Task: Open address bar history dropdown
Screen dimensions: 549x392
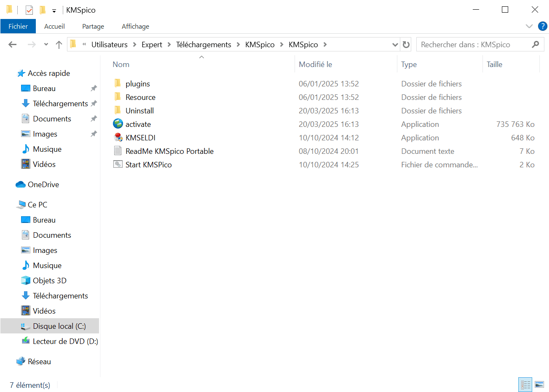Action: (x=395, y=44)
